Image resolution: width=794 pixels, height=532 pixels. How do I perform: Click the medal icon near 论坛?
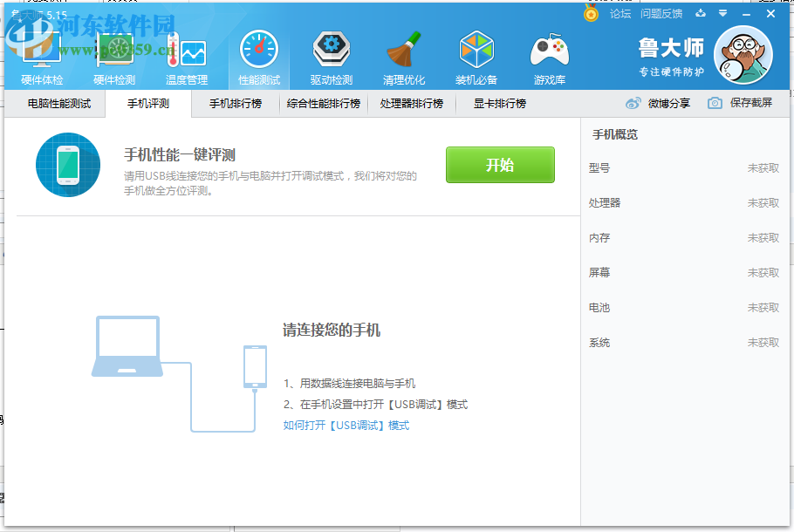(x=591, y=14)
